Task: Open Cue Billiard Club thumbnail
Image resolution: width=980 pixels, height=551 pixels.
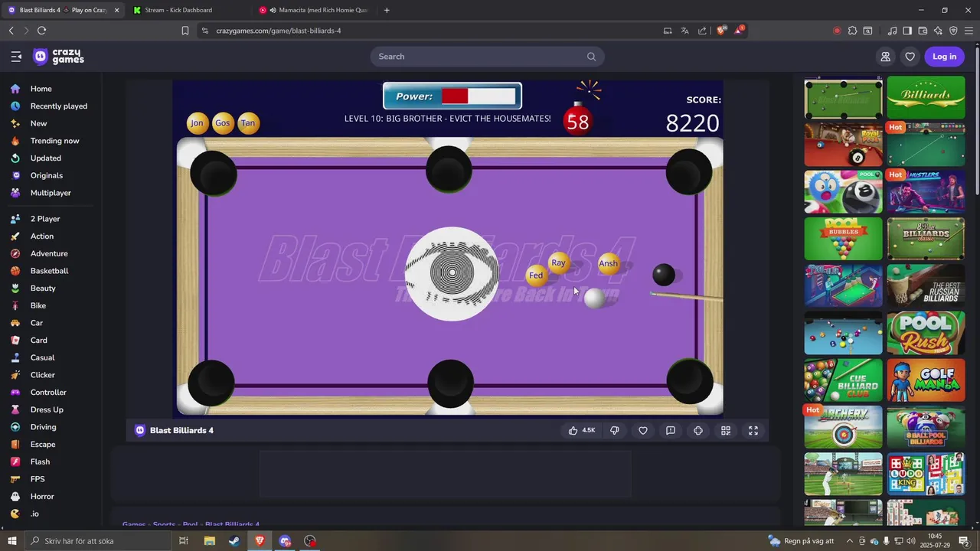Action: (843, 380)
